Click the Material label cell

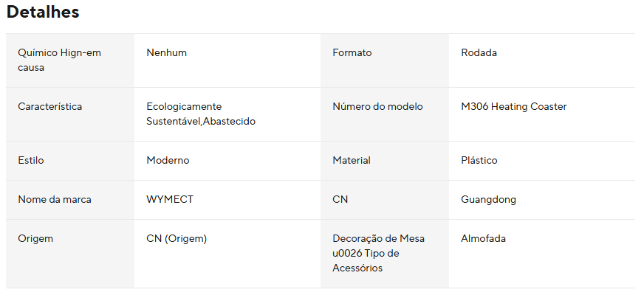tap(352, 160)
